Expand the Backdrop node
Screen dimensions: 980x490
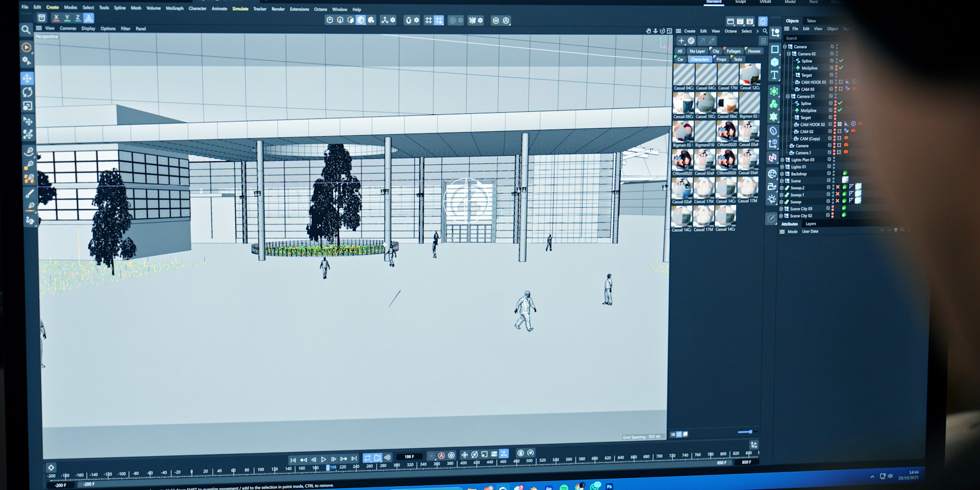click(x=781, y=174)
